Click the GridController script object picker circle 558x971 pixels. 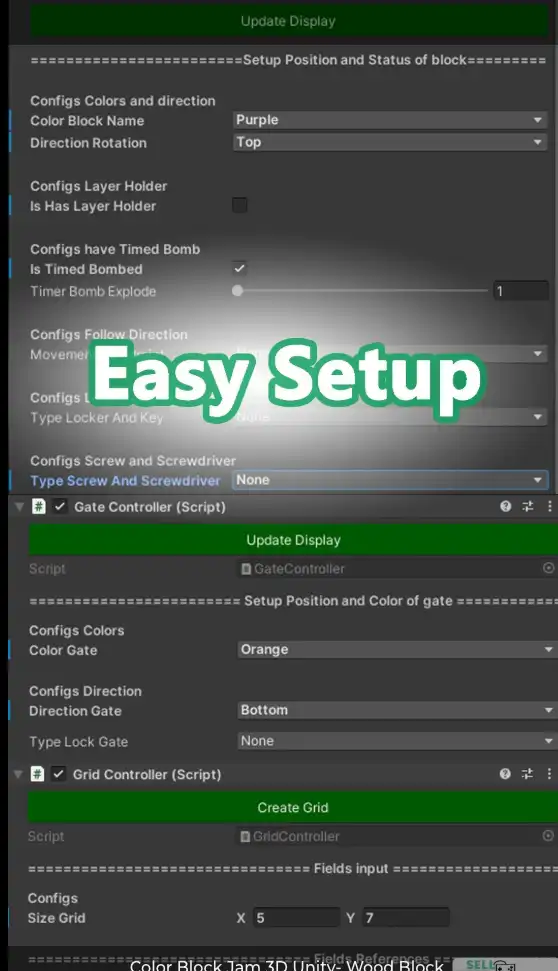pos(547,835)
